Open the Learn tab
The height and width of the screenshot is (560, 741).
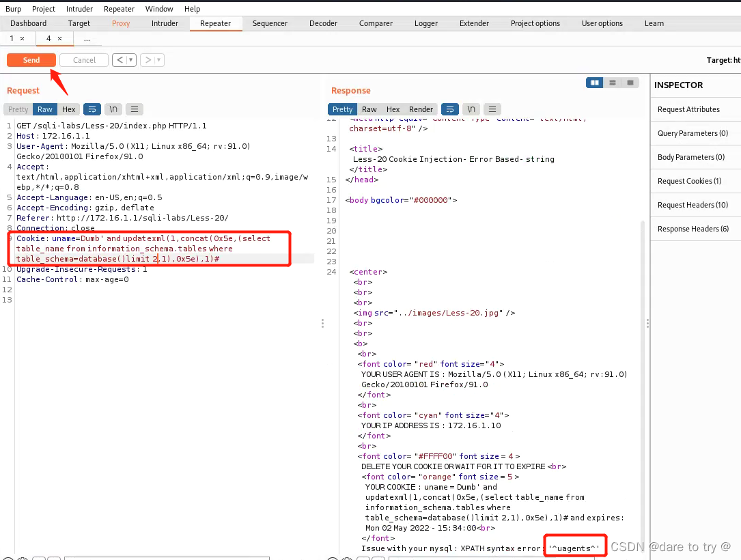pyautogui.click(x=654, y=23)
